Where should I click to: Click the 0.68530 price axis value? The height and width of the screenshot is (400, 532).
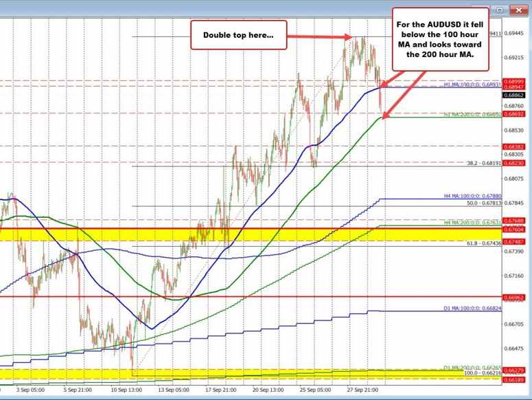tap(514, 131)
